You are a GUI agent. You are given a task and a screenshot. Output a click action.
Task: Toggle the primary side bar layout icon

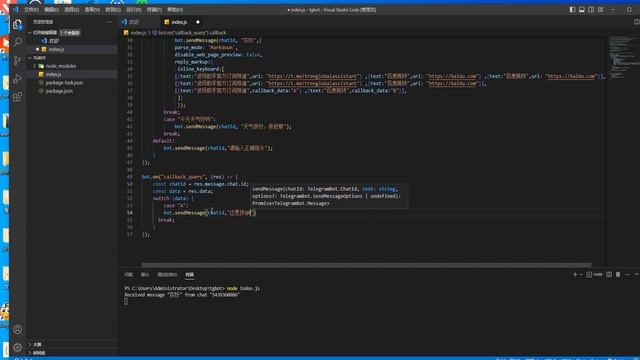point(572,9)
